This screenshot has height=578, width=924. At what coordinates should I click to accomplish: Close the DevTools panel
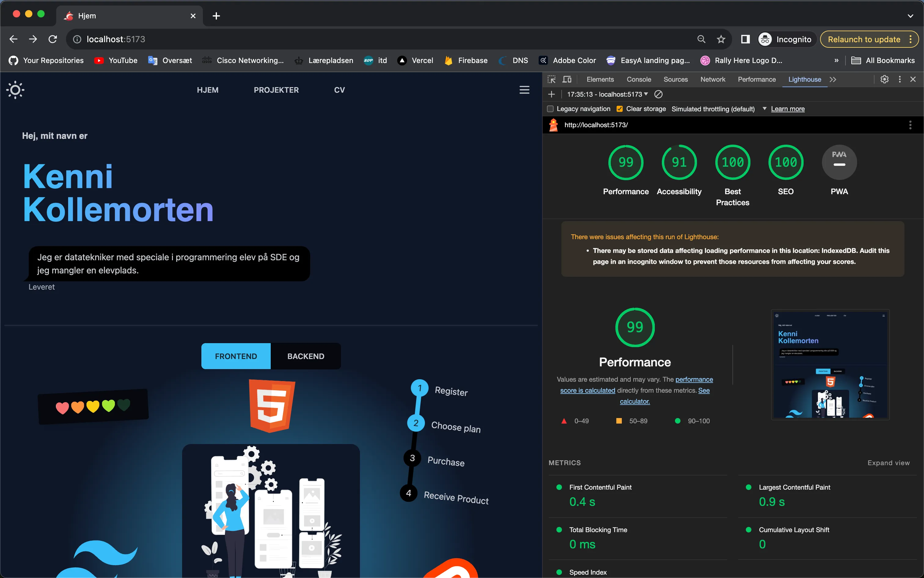(x=913, y=79)
